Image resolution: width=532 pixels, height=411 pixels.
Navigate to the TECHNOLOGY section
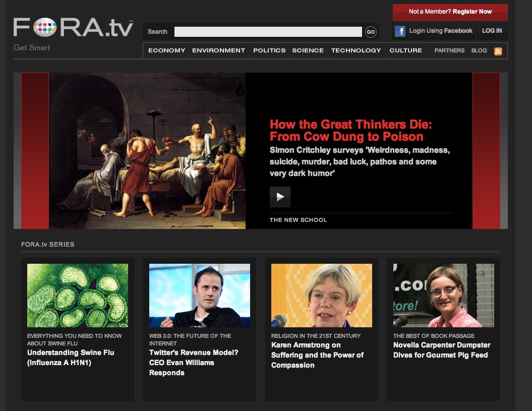(356, 50)
